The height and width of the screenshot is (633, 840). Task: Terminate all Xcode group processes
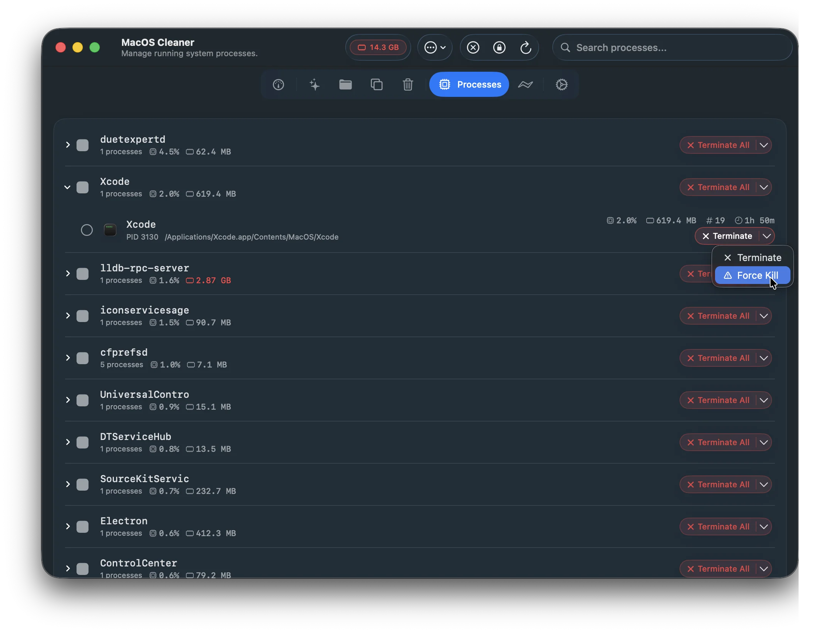point(718,187)
